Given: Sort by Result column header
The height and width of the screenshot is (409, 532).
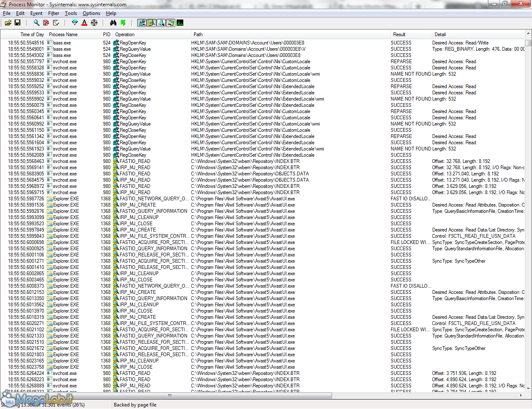Looking at the screenshot, I should 411,34.
